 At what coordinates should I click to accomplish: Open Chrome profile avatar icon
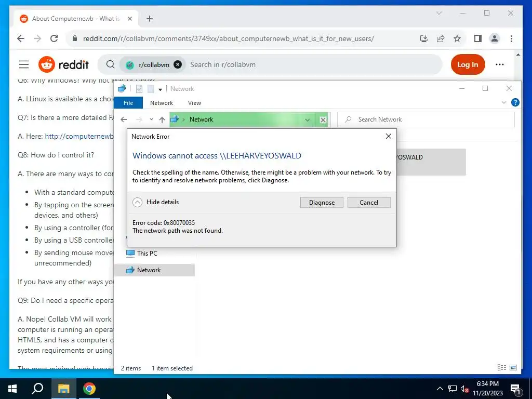point(495,38)
